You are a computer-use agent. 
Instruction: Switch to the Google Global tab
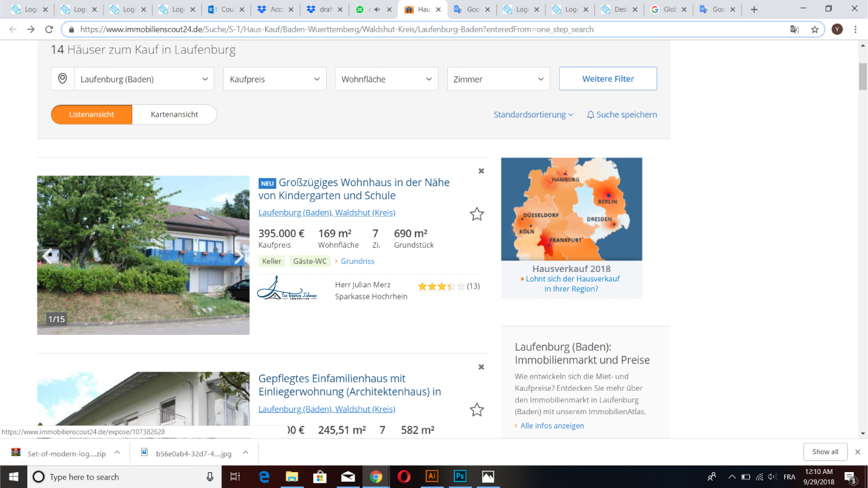click(667, 10)
